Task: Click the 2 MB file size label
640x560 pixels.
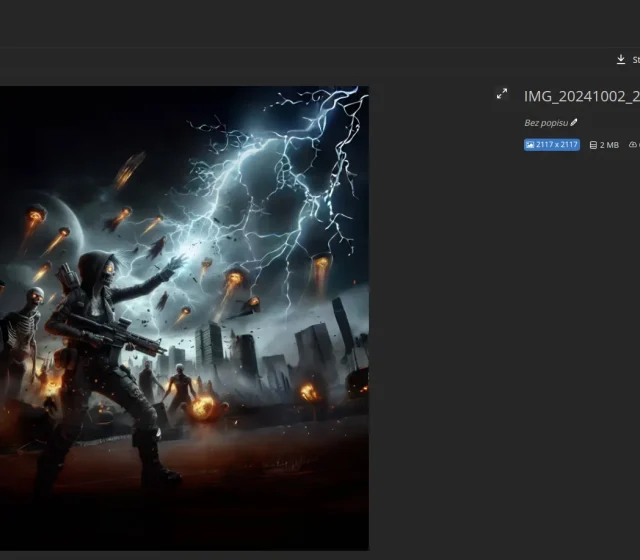Action: (x=609, y=145)
